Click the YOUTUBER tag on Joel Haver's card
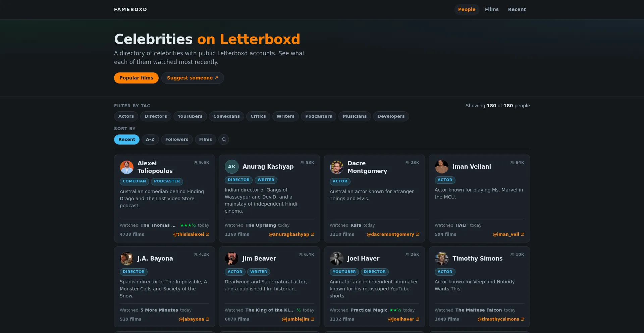Screen dimensions: 644x333 [x=344, y=272]
